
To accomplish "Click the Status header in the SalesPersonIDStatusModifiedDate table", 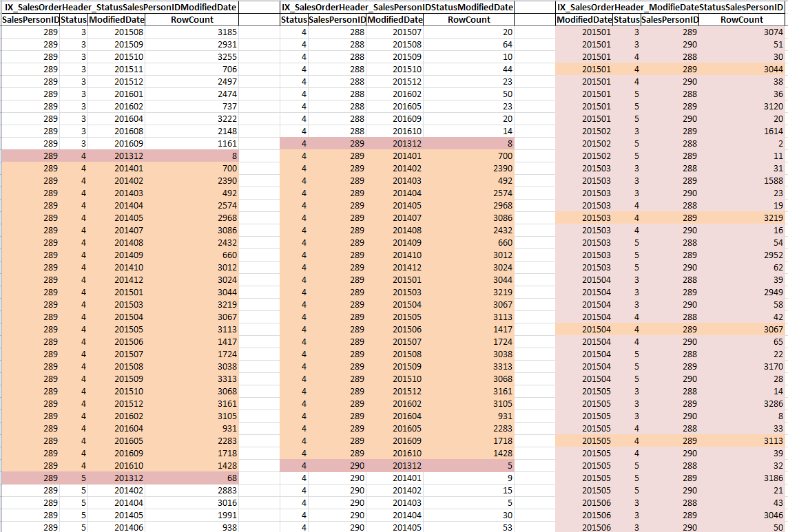I will coord(294,19).
